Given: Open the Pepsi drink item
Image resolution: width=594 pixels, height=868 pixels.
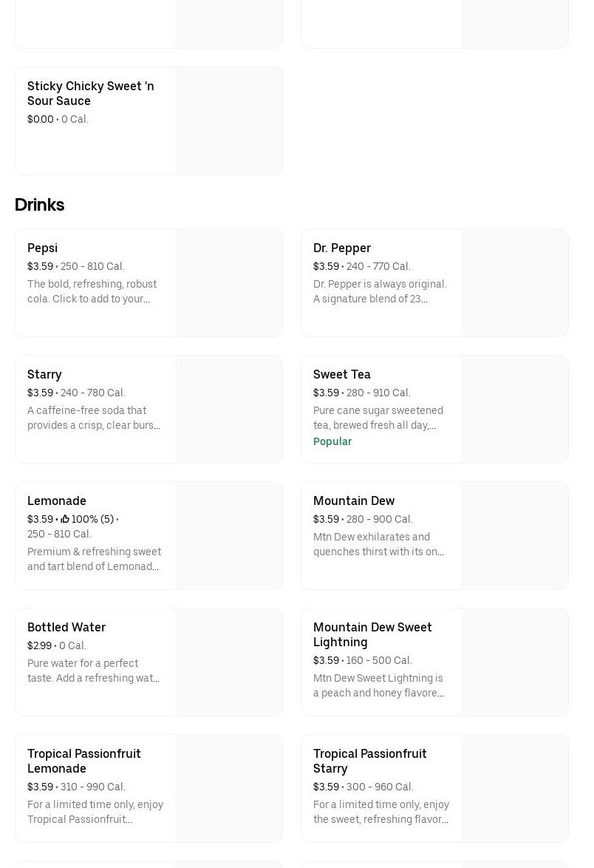Looking at the screenshot, I should tap(43, 248).
